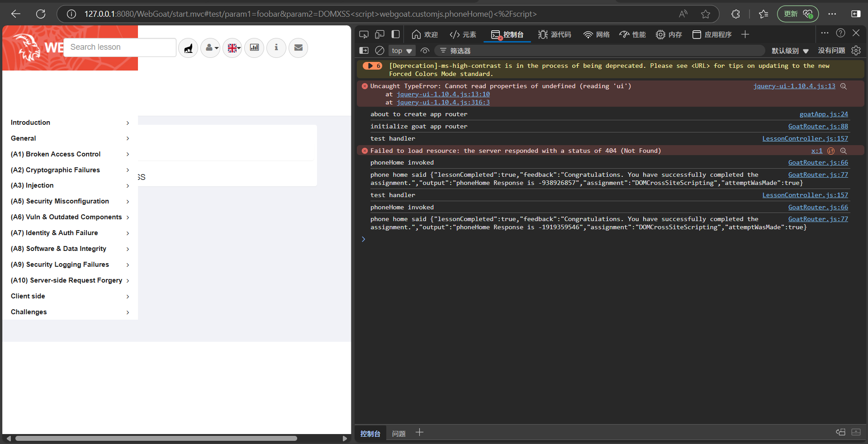
Task: Open the jquery-ui-1.10.4.js:316:3 stack link
Action: (x=443, y=103)
